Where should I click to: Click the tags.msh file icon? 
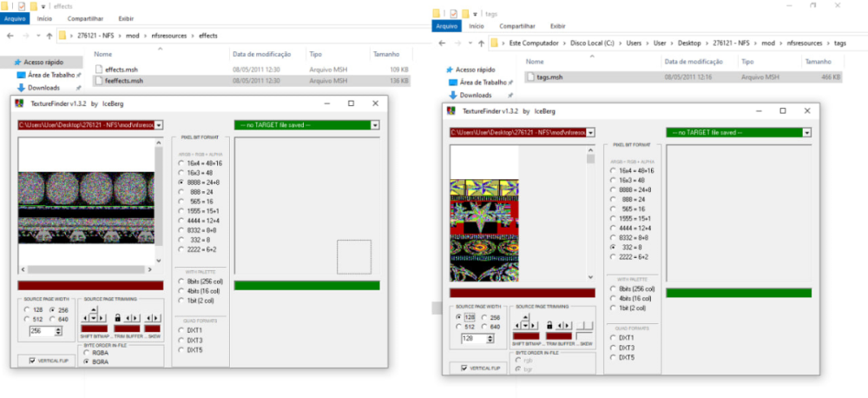pyautogui.click(x=529, y=77)
